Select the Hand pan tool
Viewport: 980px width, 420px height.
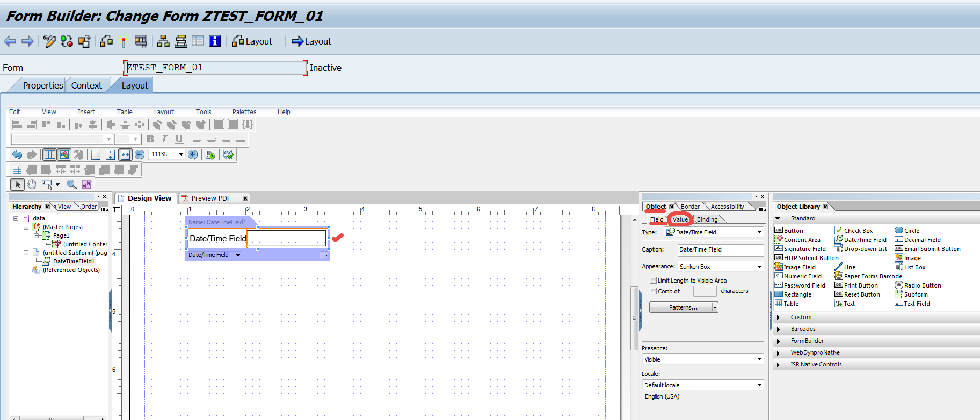coord(32,185)
